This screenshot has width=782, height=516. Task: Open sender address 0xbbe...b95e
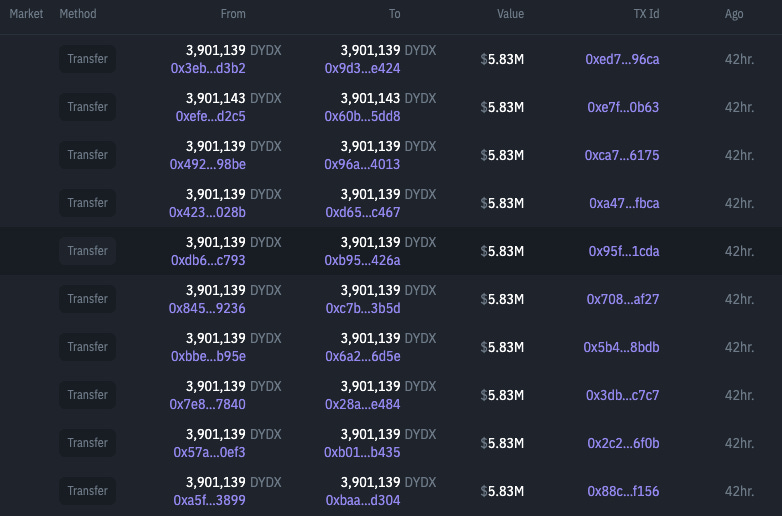[x=208, y=356]
